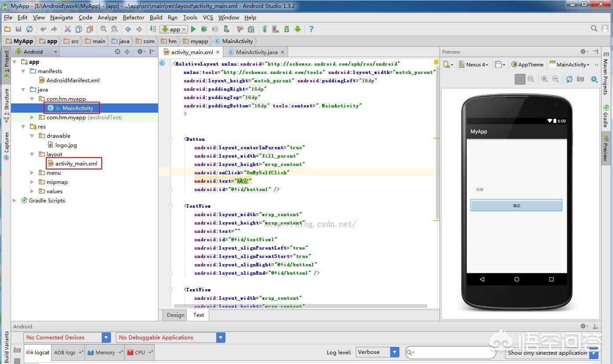Close the activity_main.xml editor tab
This screenshot has height=364, width=613.
click(218, 52)
